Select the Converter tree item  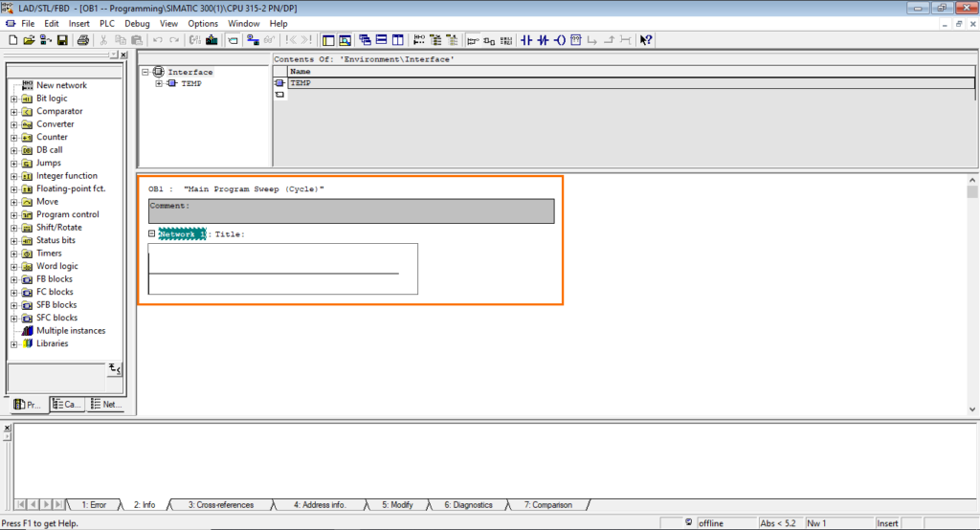(55, 123)
